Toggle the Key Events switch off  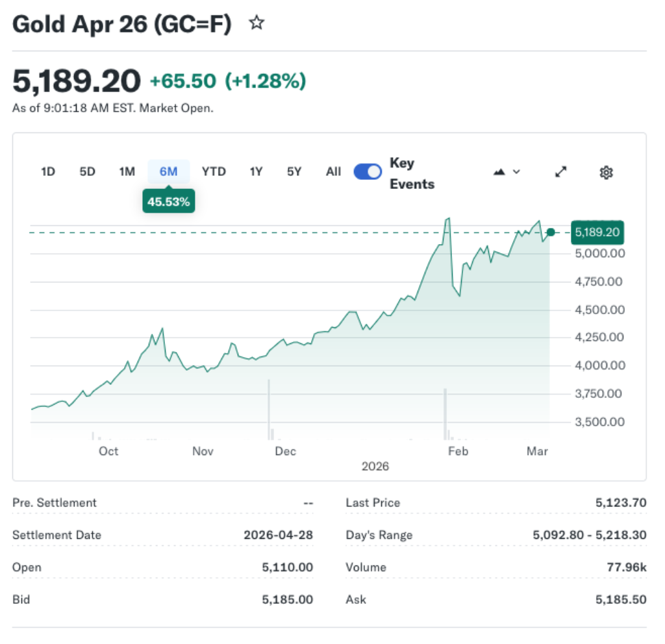tap(367, 171)
